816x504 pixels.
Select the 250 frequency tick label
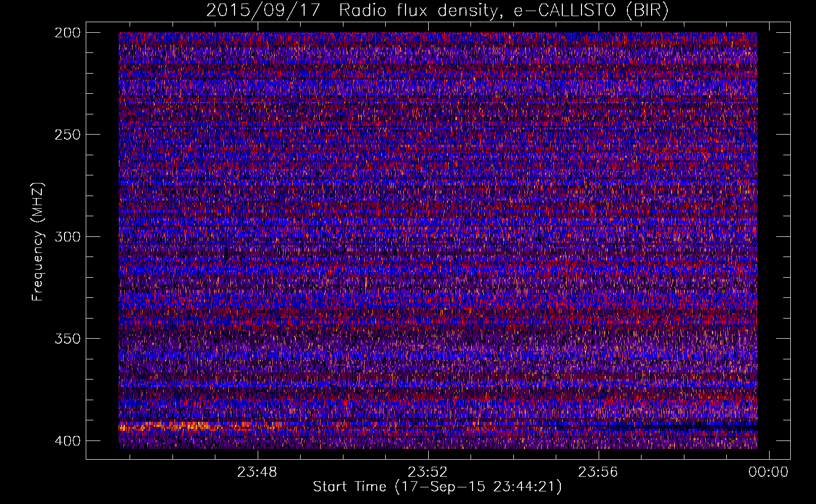pyautogui.click(x=67, y=135)
